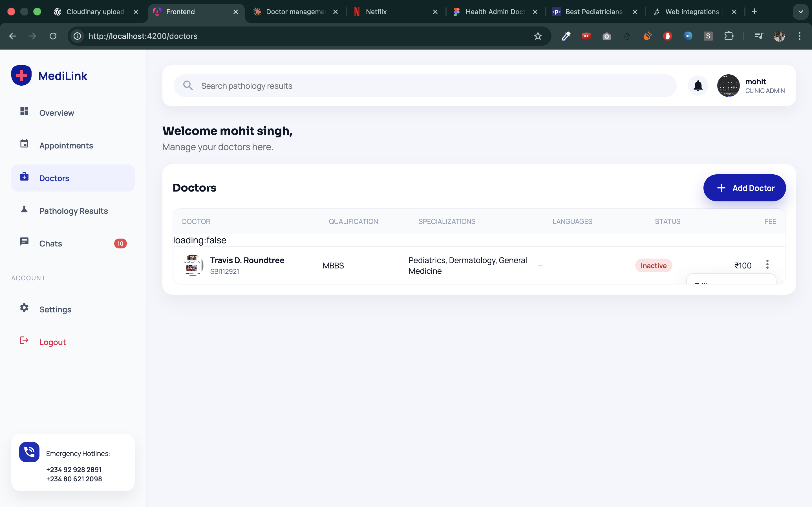The height and width of the screenshot is (507, 812).
Task: Click the notification bell icon
Action: click(698, 86)
